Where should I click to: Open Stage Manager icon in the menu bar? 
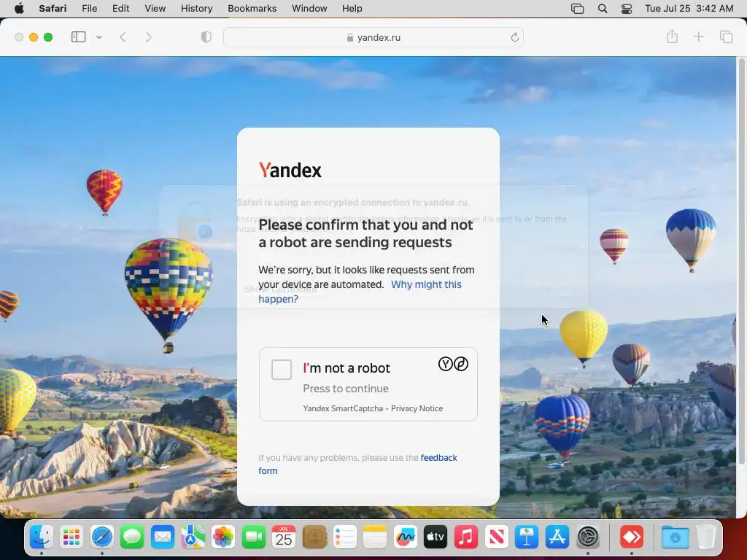(x=578, y=9)
